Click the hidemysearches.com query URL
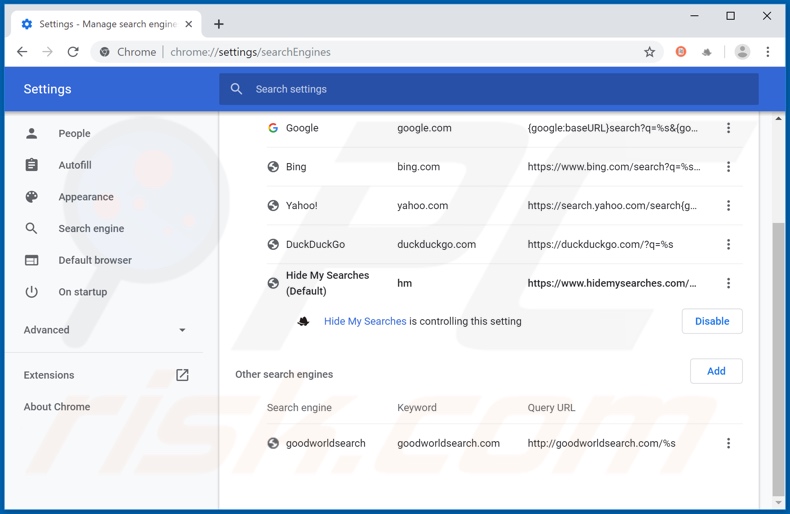This screenshot has width=790, height=514. pyautogui.click(x=612, y=283)
